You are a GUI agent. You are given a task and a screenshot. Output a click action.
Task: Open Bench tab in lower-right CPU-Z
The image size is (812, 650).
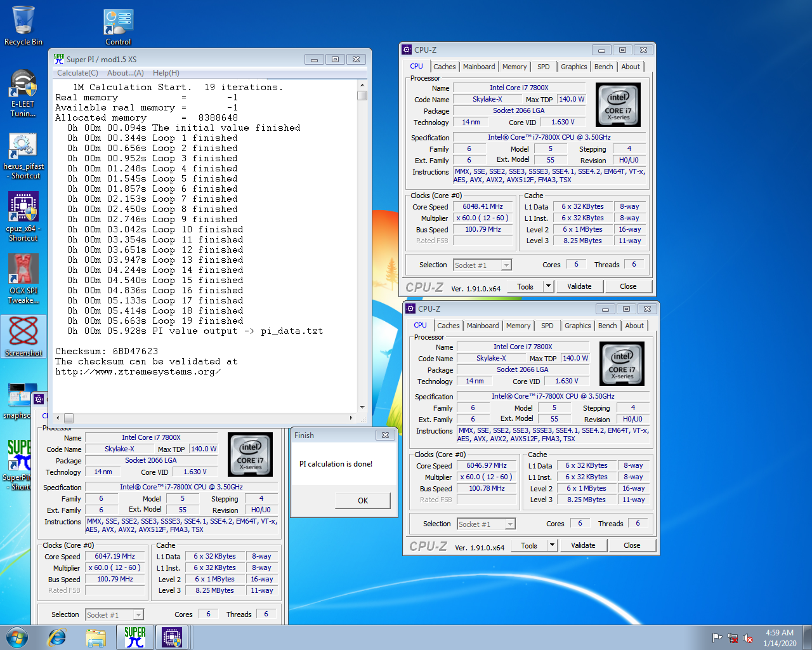608,326
